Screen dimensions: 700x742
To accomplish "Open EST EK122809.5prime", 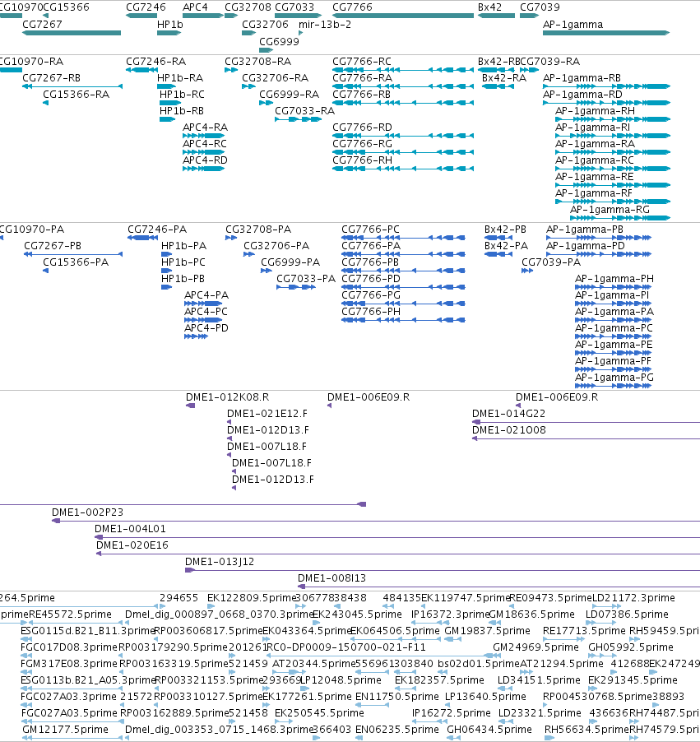I will pyautogui.click(x=252, y=598).
